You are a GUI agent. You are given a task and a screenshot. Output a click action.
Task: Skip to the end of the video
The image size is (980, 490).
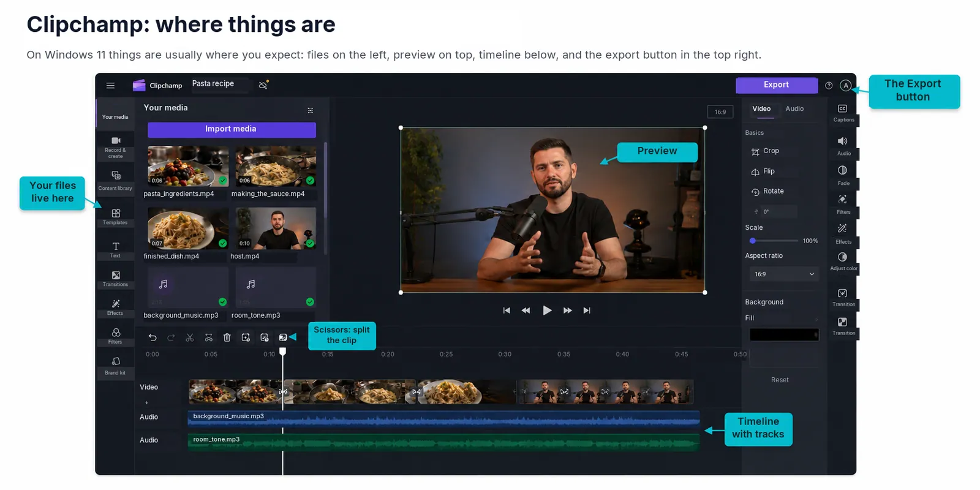587,311
